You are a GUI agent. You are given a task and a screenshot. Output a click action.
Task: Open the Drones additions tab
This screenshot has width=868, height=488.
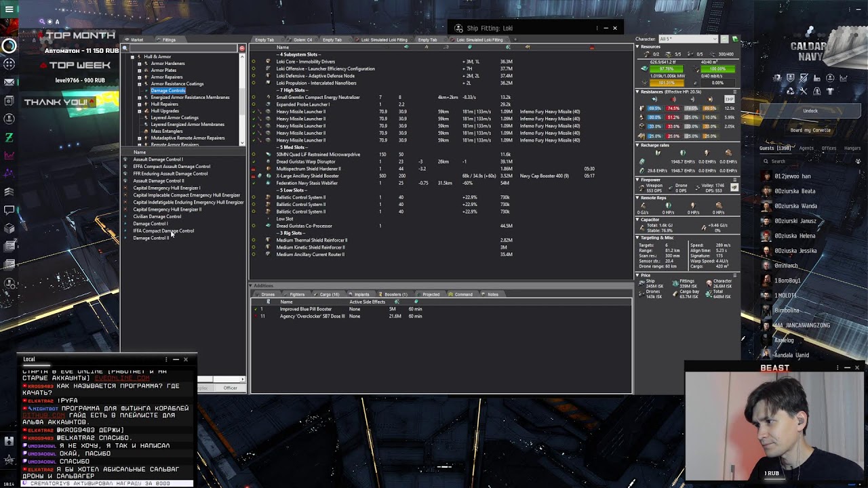click(x=267, y=295)
